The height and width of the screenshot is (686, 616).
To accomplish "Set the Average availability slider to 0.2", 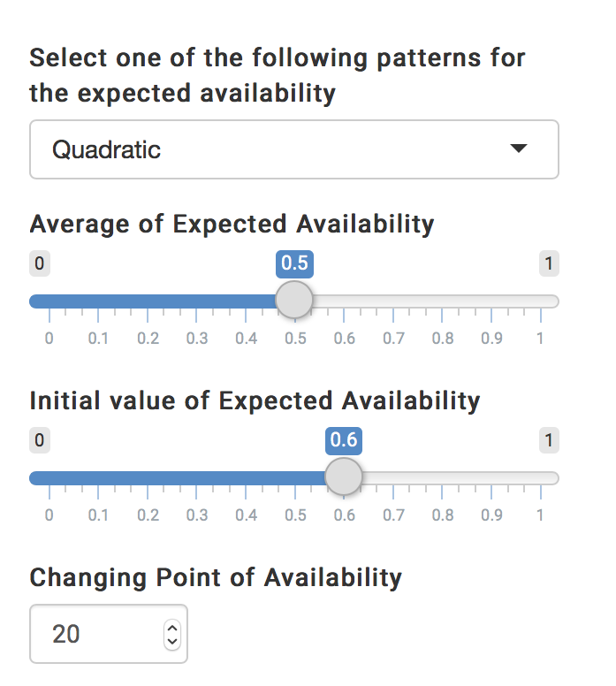I will 147,301.
